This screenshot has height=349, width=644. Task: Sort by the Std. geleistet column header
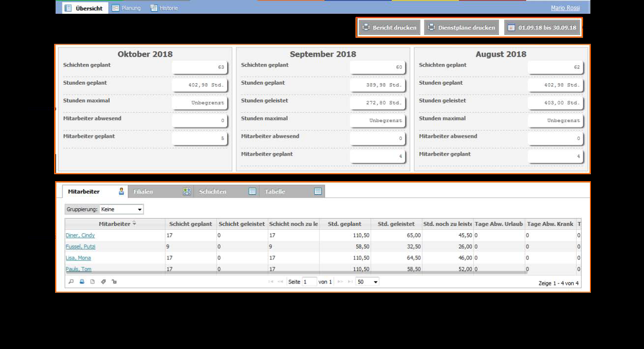(396, 224)
